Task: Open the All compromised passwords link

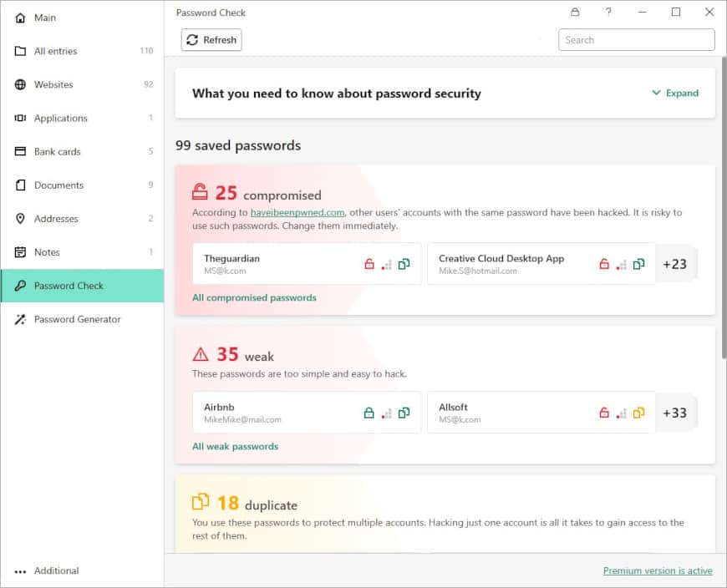Action: (254, 297)
